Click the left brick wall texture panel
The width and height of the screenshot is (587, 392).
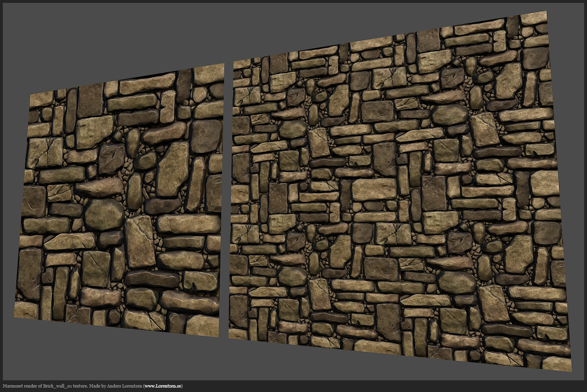(x=119, y=200)
